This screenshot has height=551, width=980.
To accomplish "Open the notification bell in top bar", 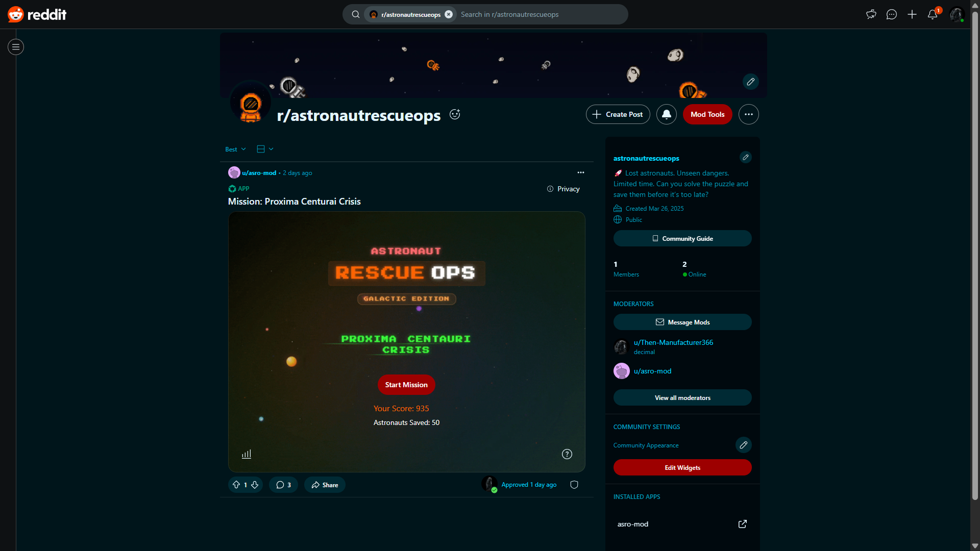I will 932,14.
